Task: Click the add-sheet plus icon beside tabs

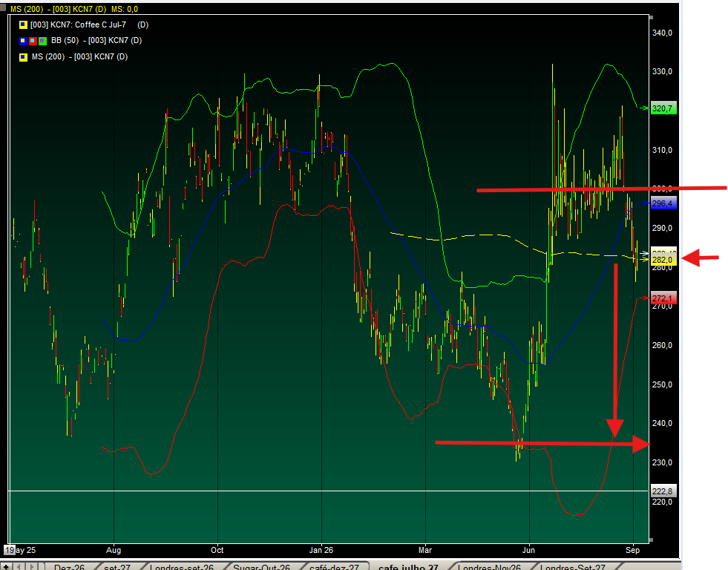Action: tap(7, 566)
